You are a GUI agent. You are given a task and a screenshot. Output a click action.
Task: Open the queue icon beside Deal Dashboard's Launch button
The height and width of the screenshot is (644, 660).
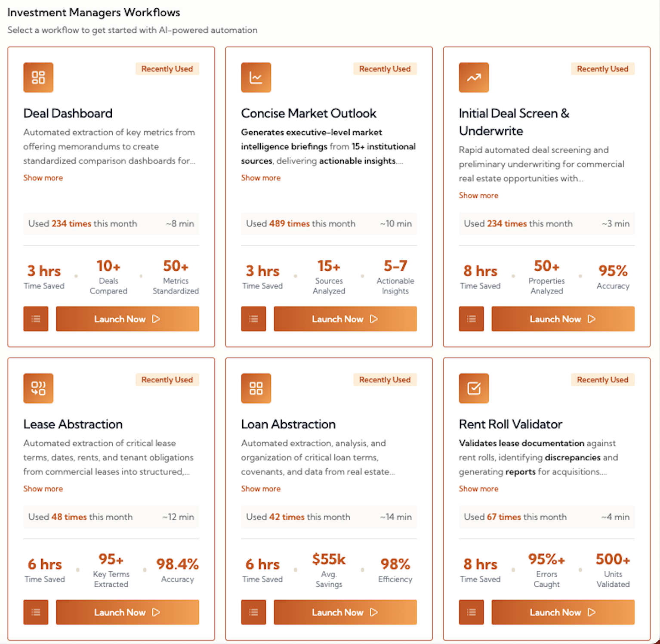tap(36, 319)
